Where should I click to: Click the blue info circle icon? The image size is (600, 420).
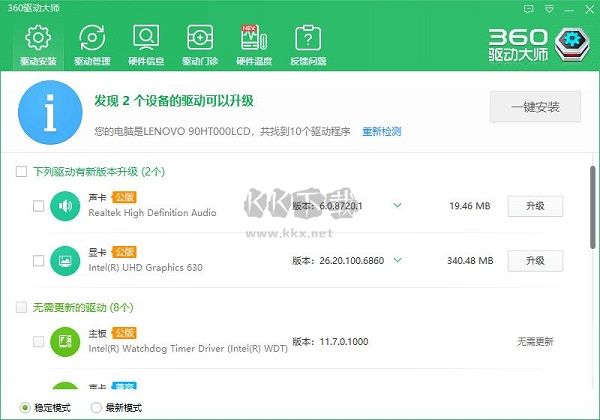coord(50,112)
